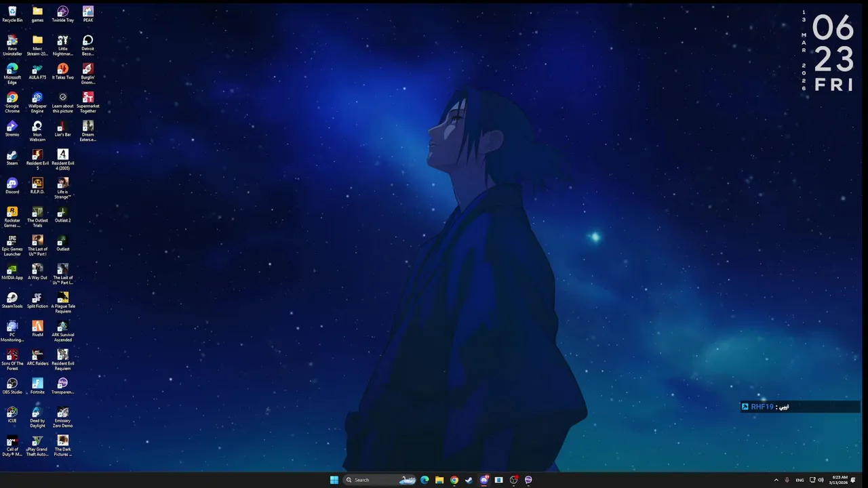The image size is (868, 488).
Task: Select the Microsoft Edge desktop shortcut
Action: (12, 74)
